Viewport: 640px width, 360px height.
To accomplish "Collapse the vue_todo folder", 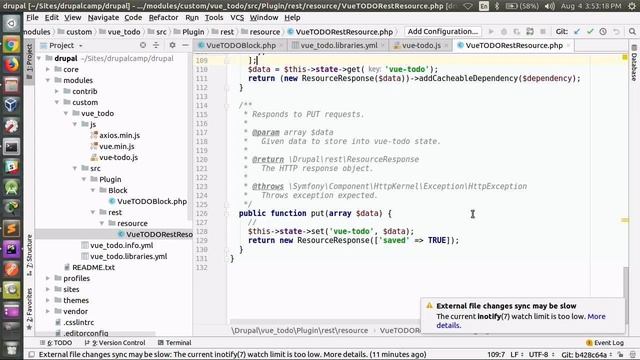I will coord(66,113).
